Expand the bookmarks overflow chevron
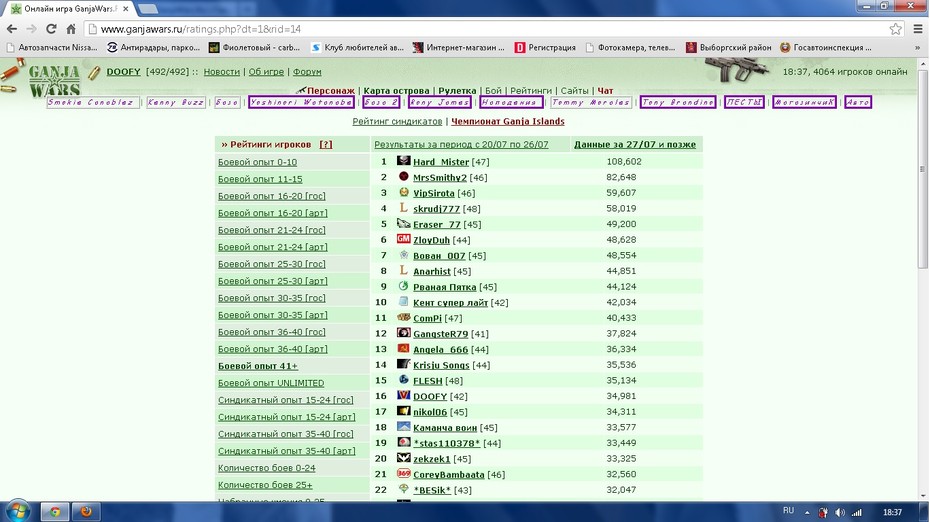930x522 pixels. click(918, 47)
